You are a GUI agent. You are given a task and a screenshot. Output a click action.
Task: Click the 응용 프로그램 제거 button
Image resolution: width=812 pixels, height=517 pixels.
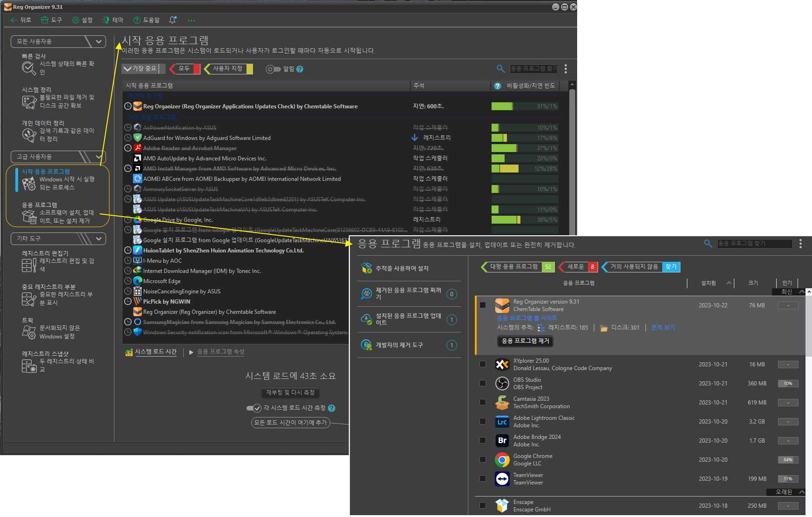[x=526, y=341]
